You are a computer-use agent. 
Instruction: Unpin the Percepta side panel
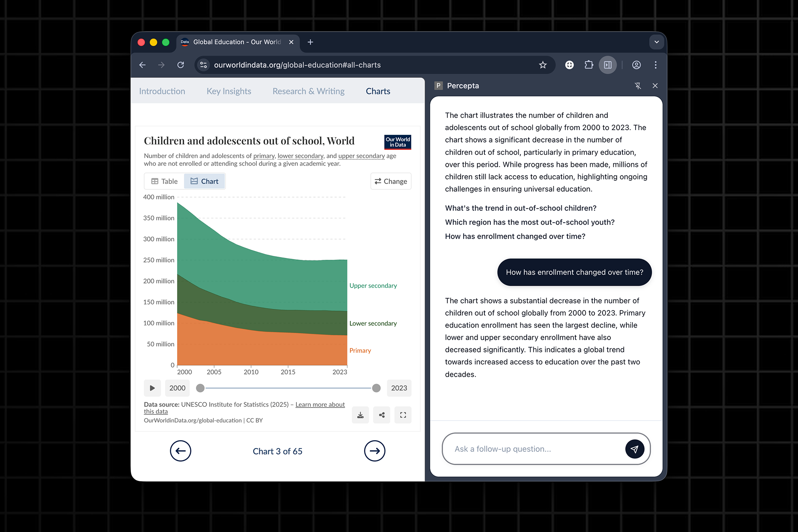tap(638, 86)
